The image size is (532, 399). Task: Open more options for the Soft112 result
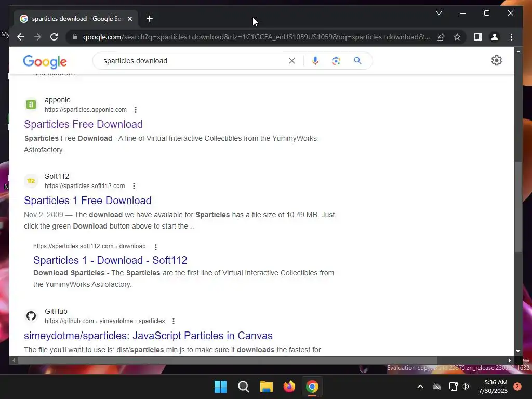click(134, 186)
